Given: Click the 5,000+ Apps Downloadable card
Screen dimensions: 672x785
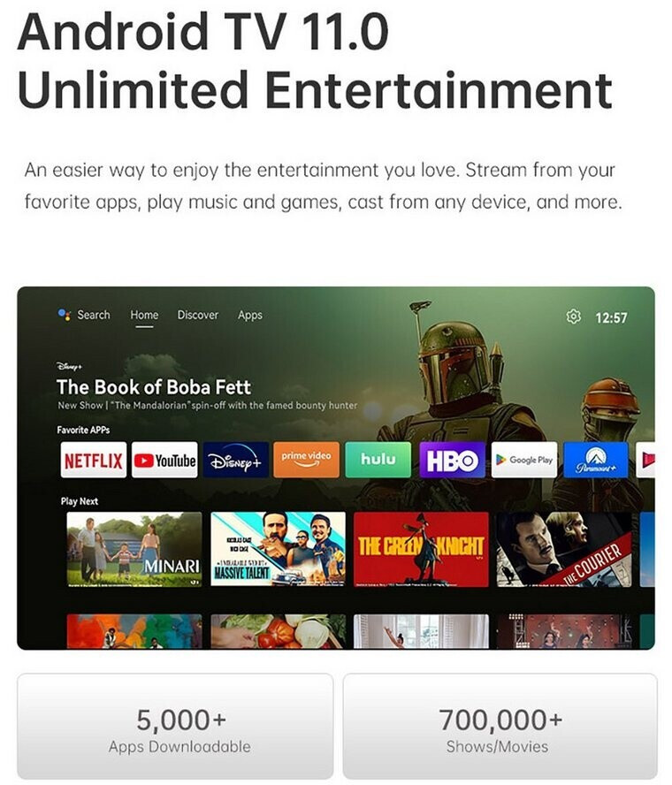Looking at the screenshot, I should pos(175,726).
